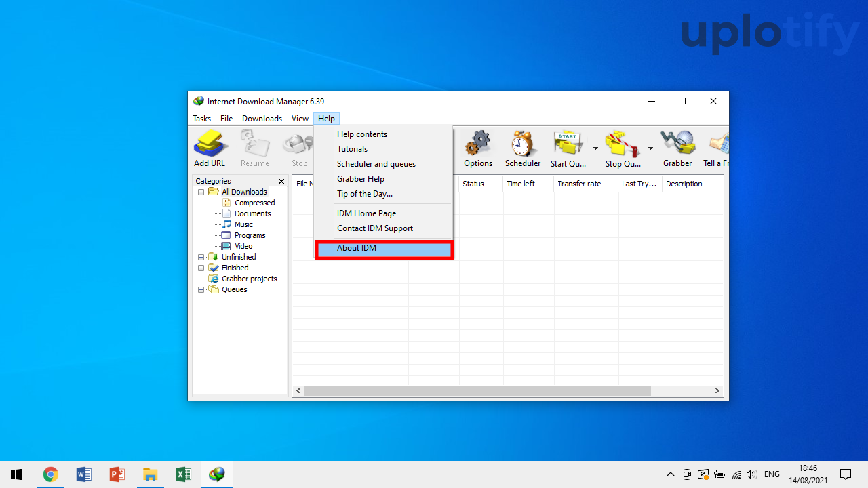Open the Options gear icon

pos(478,148)
